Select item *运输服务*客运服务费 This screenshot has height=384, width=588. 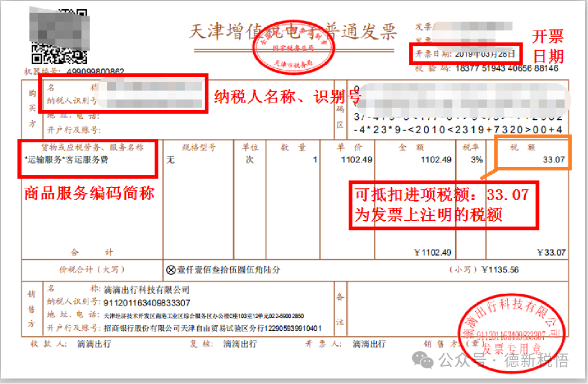click(66, 160)
